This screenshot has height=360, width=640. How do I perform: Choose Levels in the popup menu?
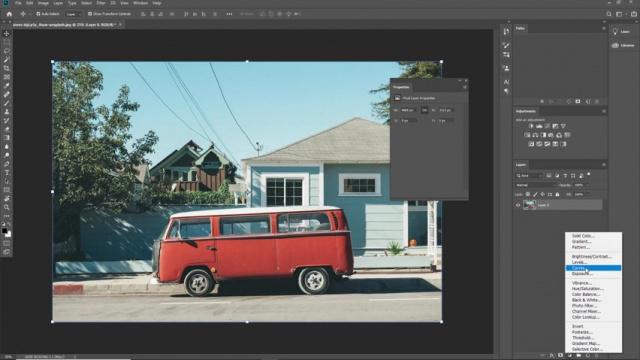[593, 262]
